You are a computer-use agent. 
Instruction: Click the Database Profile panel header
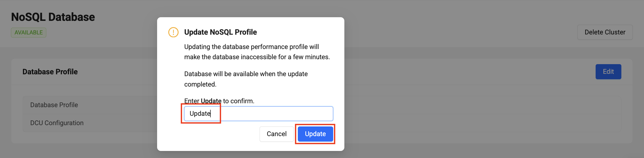tap(50, 71)
